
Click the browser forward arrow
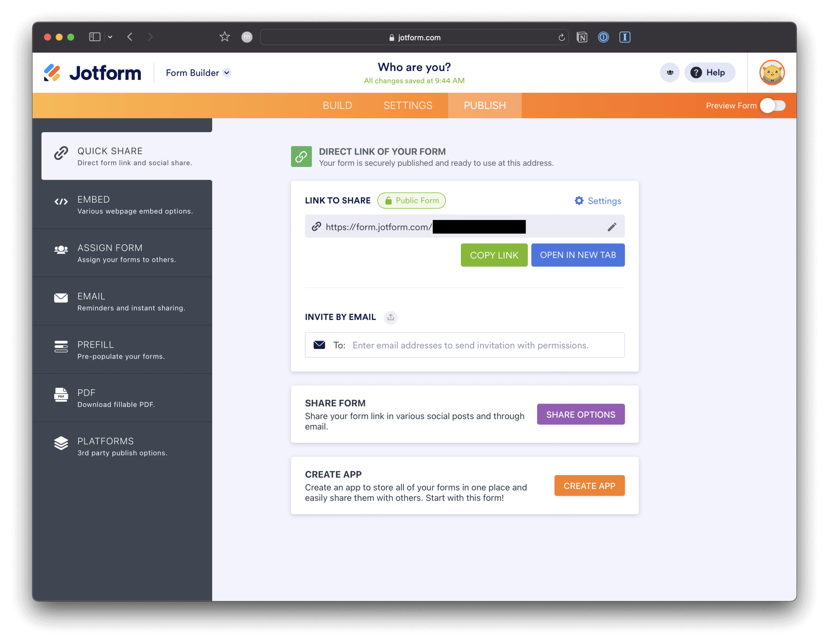pyautogui.click(x=150, y=37)
